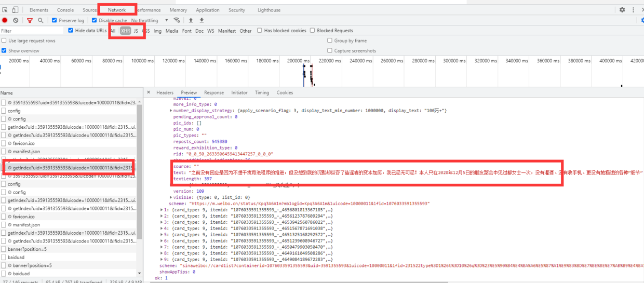The image size is (644, 283).
Task: Open the No throttling dropdown
Action: click(x=150, y=20)
